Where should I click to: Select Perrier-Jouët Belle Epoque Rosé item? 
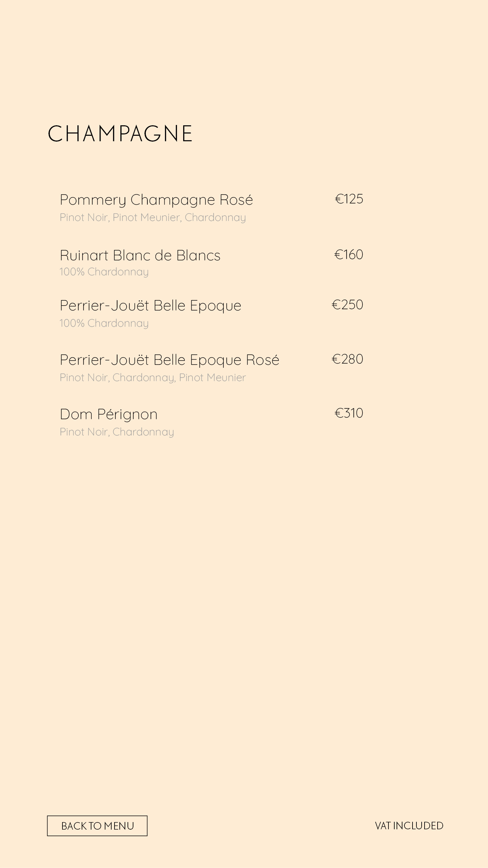coord(169,360)
